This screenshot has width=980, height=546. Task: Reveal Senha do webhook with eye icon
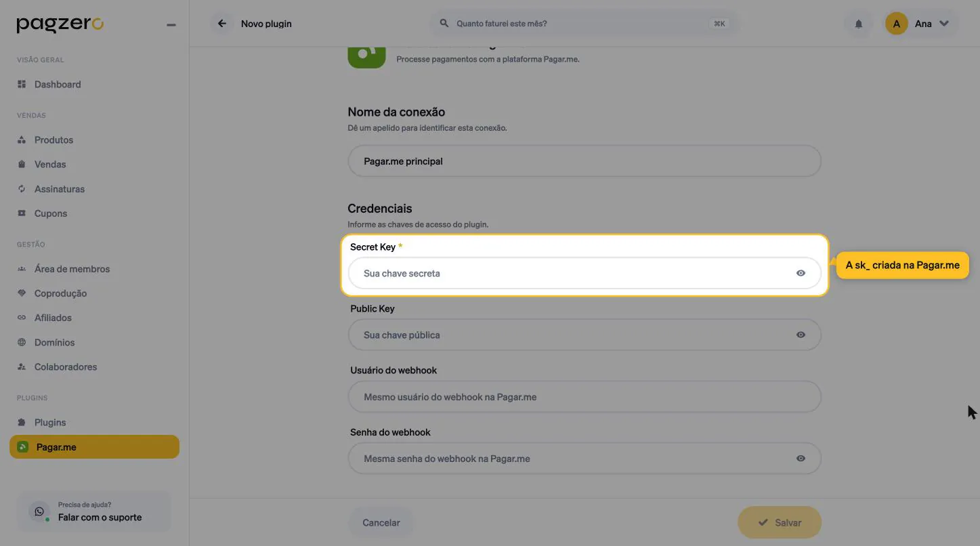[x=801, y=459]
